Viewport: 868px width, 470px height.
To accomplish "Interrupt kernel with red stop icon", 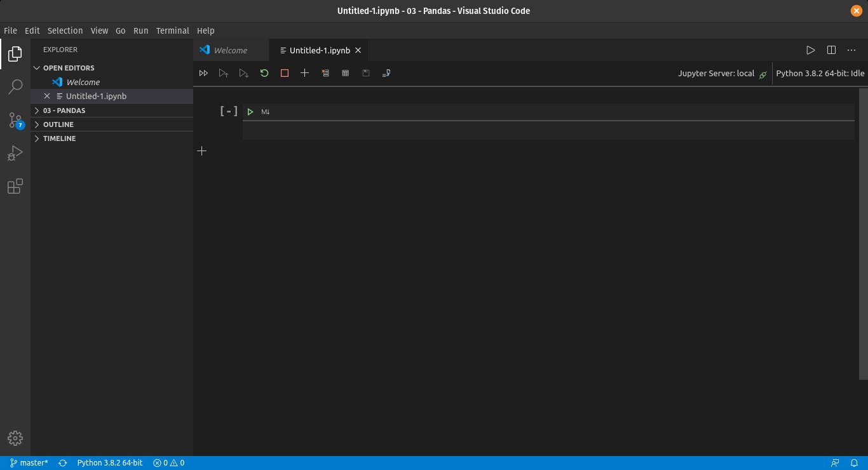I will click(x=285, y=73).
